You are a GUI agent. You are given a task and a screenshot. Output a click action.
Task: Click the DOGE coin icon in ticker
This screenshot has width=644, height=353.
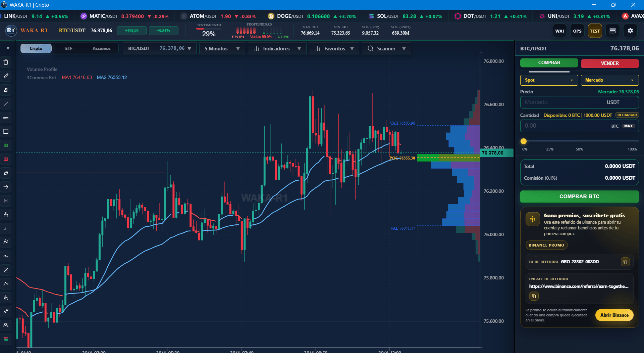click(x=271, y=16)
